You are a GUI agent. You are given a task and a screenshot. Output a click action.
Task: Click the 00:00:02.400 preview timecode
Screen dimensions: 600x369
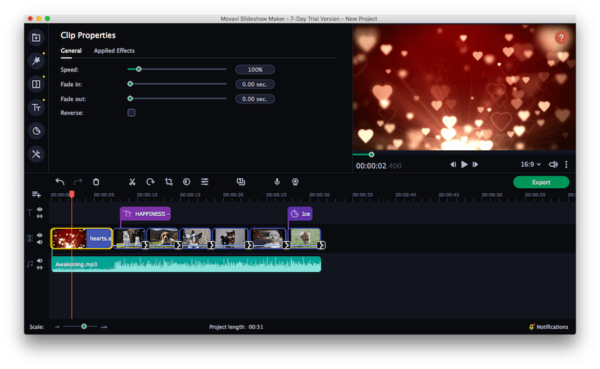pos(378,166)
